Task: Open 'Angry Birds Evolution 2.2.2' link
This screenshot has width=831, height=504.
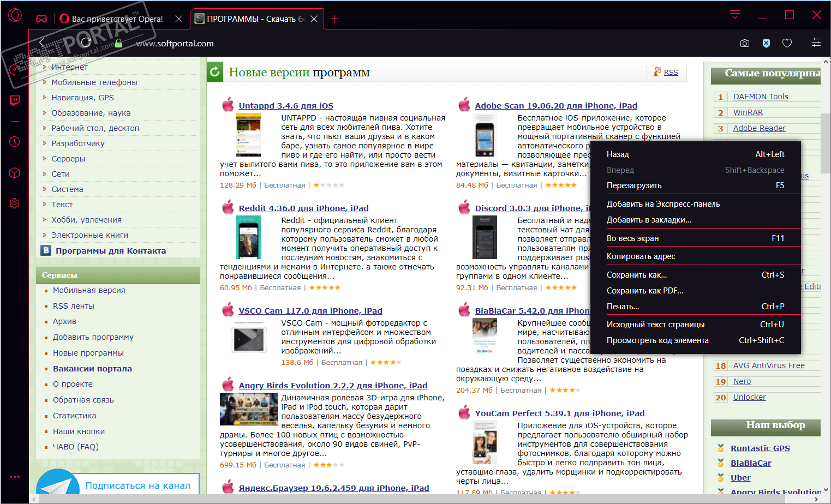Action: 333,386
